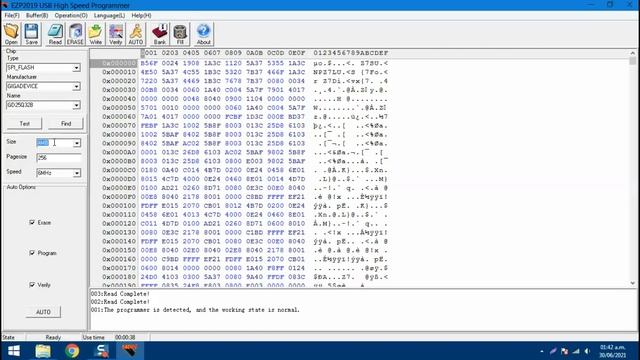
Task: Open the About dialog icon
Action: click(x=203, y=34)
